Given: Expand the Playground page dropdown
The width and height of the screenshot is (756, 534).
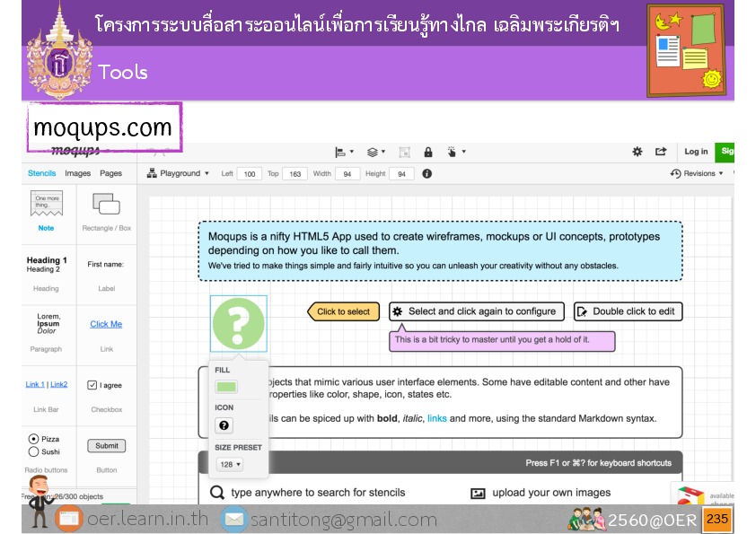Looking at the screenshot, I should (x=178, y=173).
